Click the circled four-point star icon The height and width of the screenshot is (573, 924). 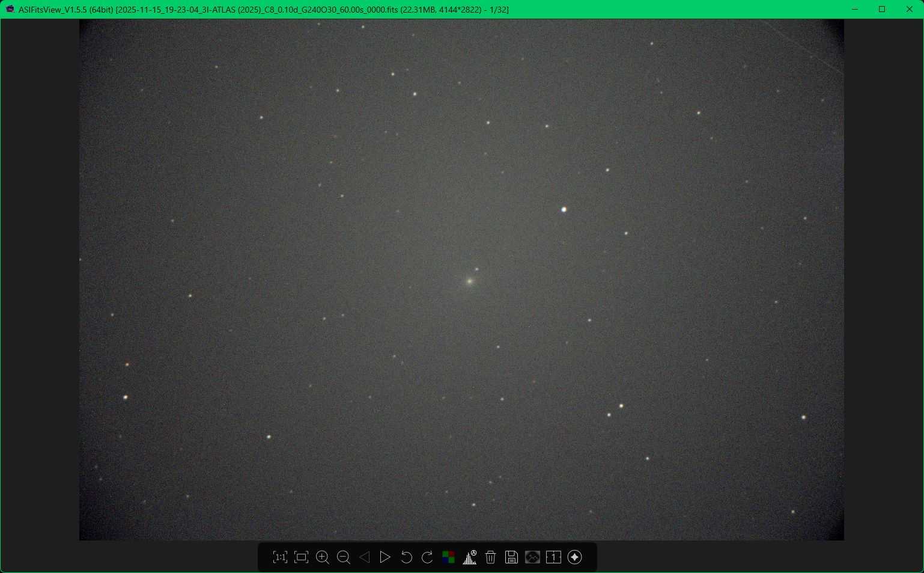(575, 557)
